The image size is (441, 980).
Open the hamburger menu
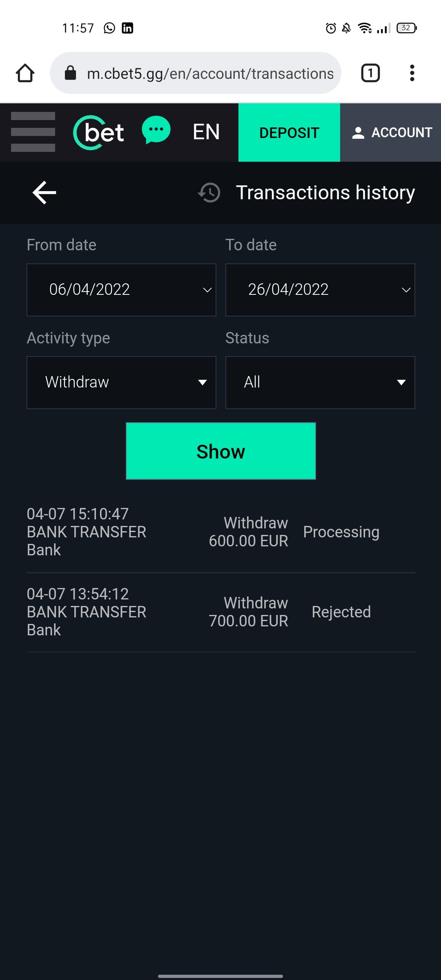click(33, 132)
